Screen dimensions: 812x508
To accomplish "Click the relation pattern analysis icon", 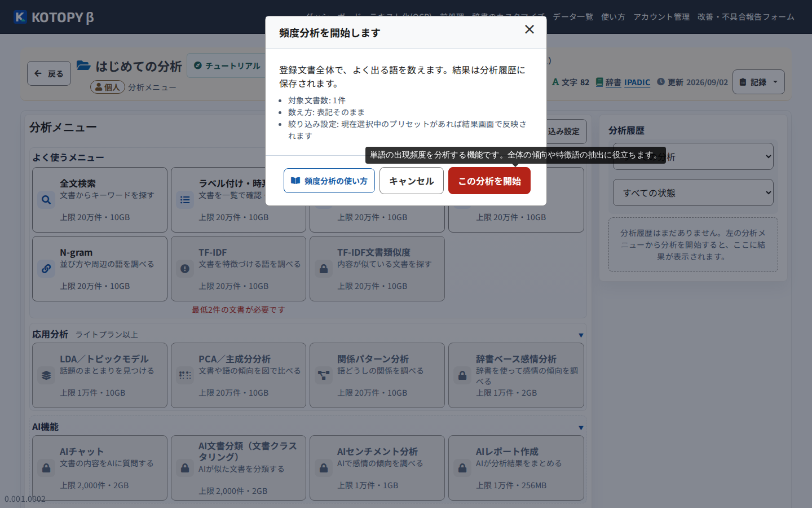I will pos(324,375).
